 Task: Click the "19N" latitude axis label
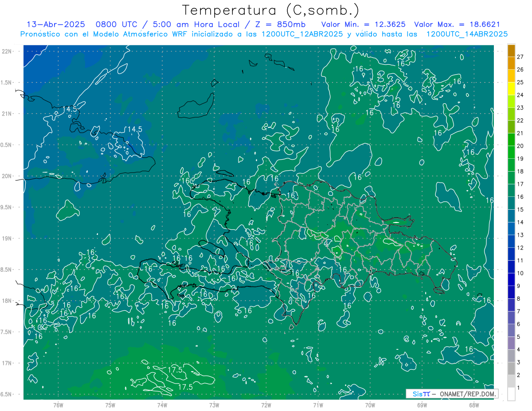click(7, 239)
